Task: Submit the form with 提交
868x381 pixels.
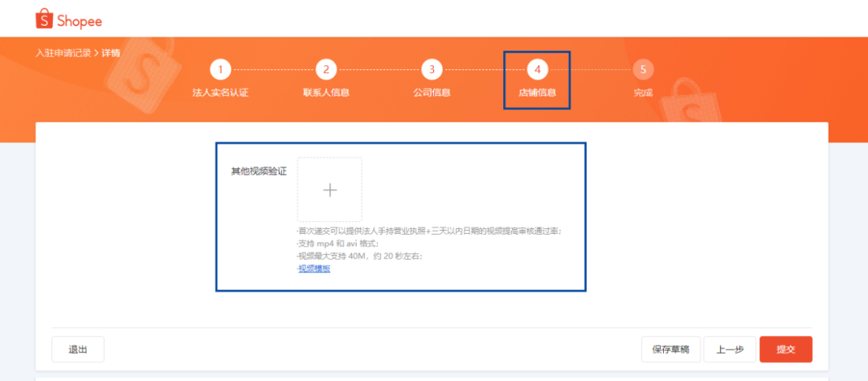Action: [x=786, y=350]
